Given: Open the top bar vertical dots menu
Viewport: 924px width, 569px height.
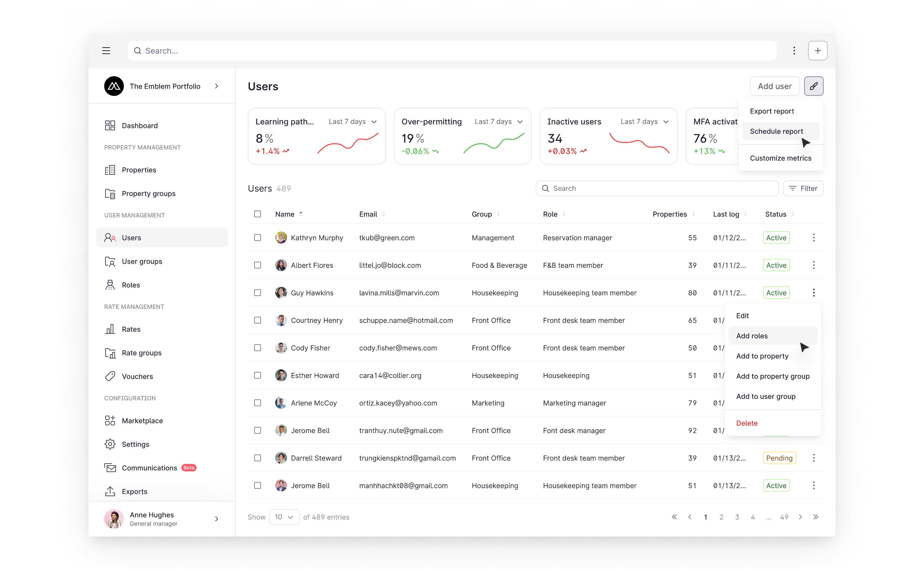Looking at the screenshot, I should click(x=794, y=51).
